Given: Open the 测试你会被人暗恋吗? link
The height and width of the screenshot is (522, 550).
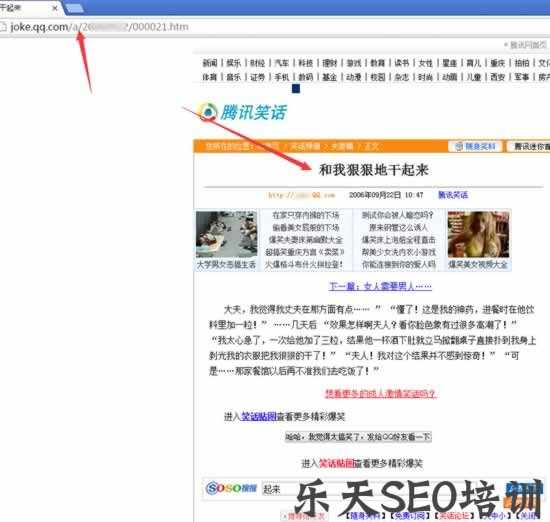Looking at the screenshot, I should (x=398, y=215).
